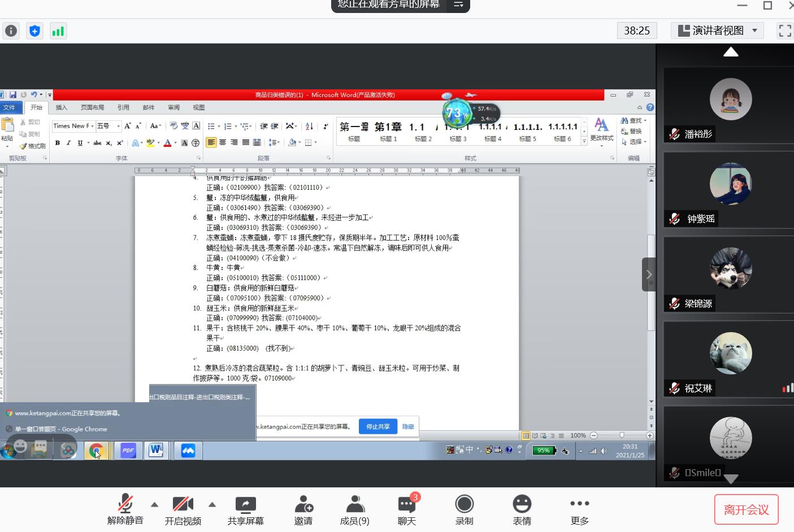Start recording the meeting
Viewport: 794px width, 532px height.
[x=464, y=509]
